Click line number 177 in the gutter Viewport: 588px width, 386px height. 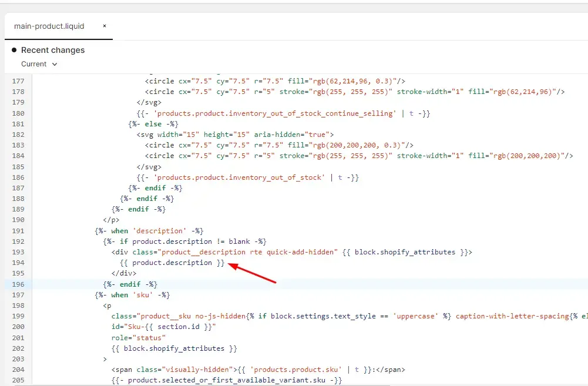(18, 81)
